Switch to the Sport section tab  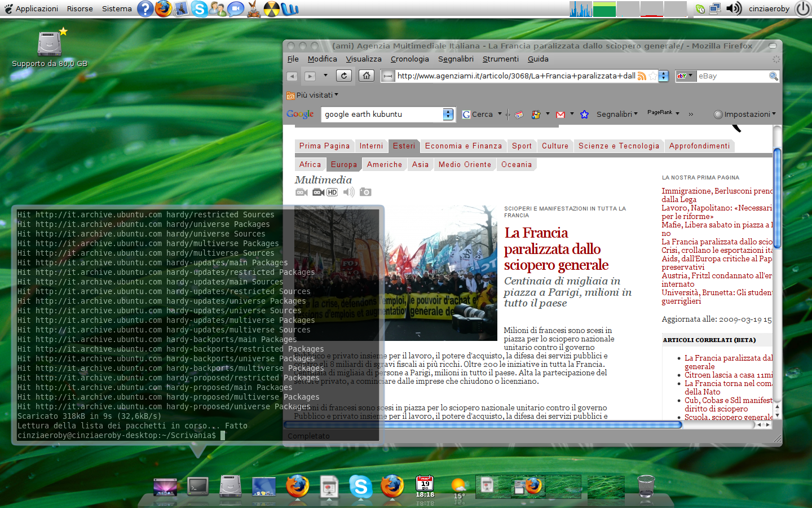pos(522,146)
